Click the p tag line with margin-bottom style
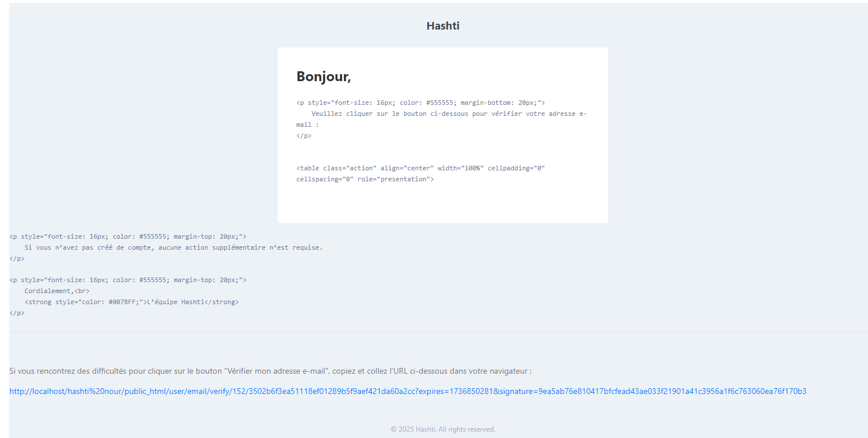Image resolution: width=868 pixels, height=438 pixels. [420, 103]
